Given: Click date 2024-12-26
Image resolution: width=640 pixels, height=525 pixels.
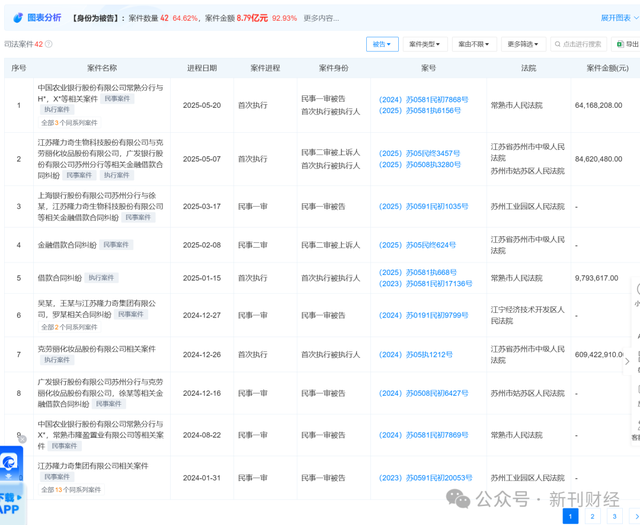Looking at the screenshot, I should [202, 354].
